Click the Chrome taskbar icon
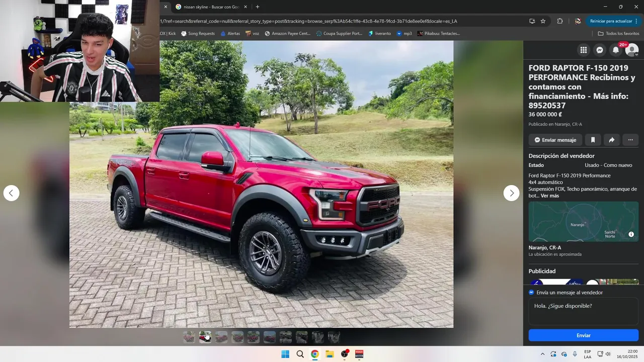The height and width of the screenshot is (362, 644). [314, 354]
